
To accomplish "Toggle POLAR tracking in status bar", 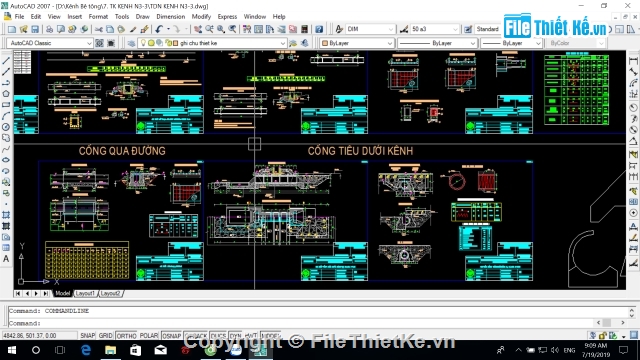I will [149, 336].
